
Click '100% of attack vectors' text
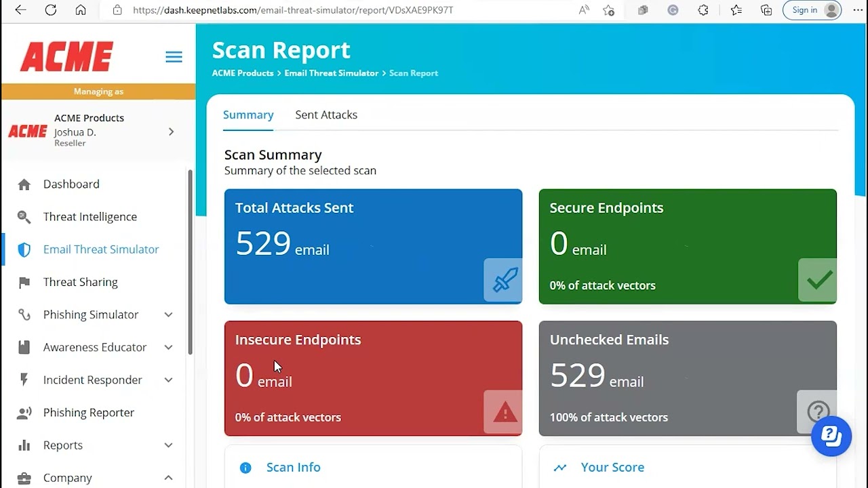coord(609,418)
